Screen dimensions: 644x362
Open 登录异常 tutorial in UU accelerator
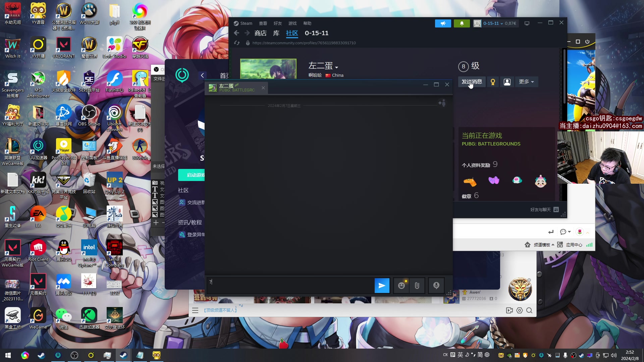point(192,235)
